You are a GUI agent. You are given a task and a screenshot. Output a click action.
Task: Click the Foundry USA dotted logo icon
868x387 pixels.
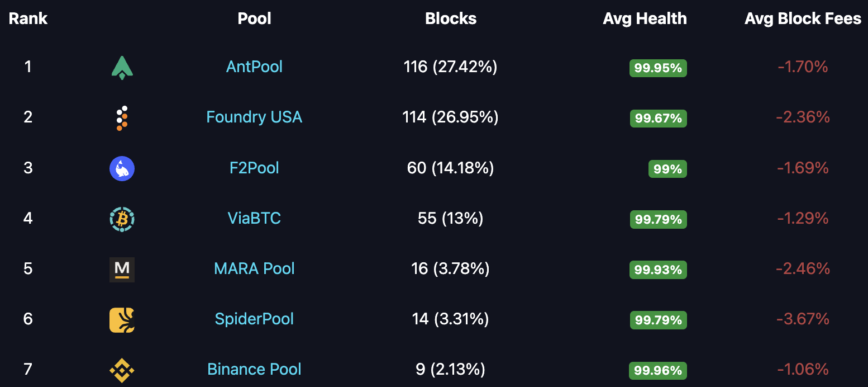pyautogui.click(x=122, y=118)
